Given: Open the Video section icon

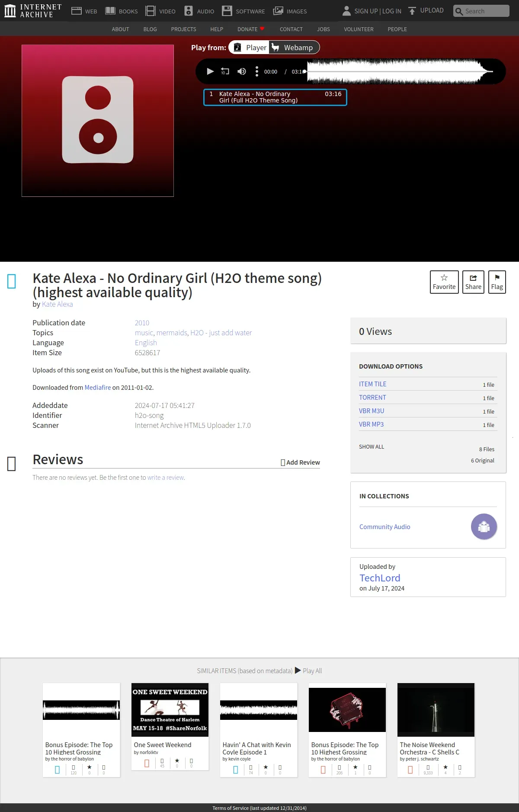Looking at the screenshot, I should pos(151,11).
